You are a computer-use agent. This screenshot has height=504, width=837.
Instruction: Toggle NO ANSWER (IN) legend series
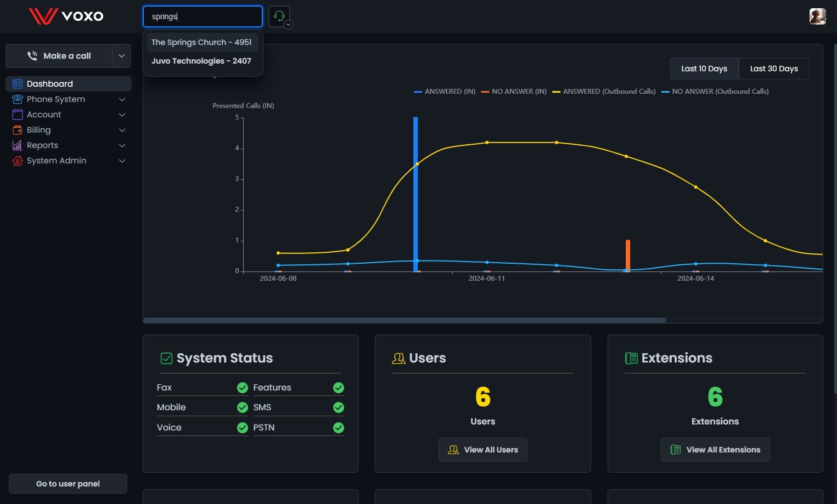click(x=514, y=92)
